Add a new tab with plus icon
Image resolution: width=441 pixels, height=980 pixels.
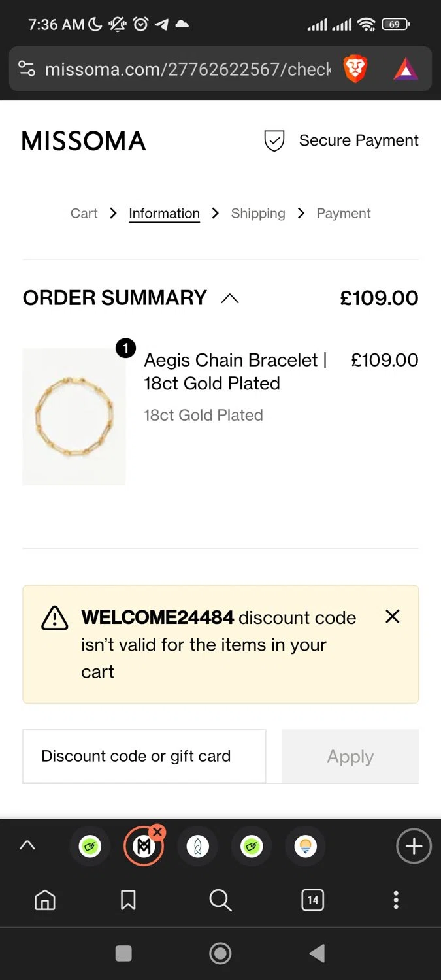pyautogui.click(x=414, y=847)
